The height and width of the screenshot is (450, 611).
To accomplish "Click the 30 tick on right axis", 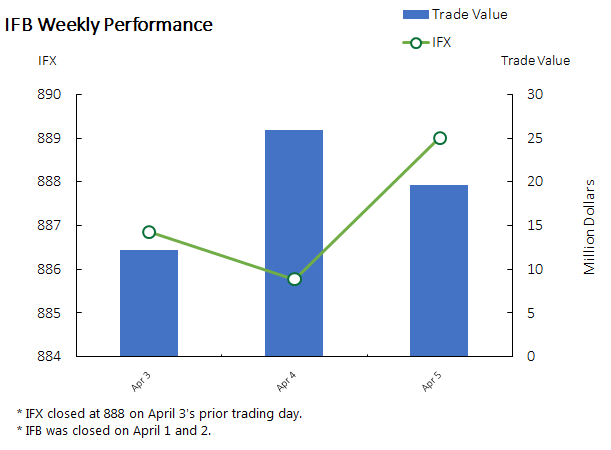I will [x=535, y=95].
